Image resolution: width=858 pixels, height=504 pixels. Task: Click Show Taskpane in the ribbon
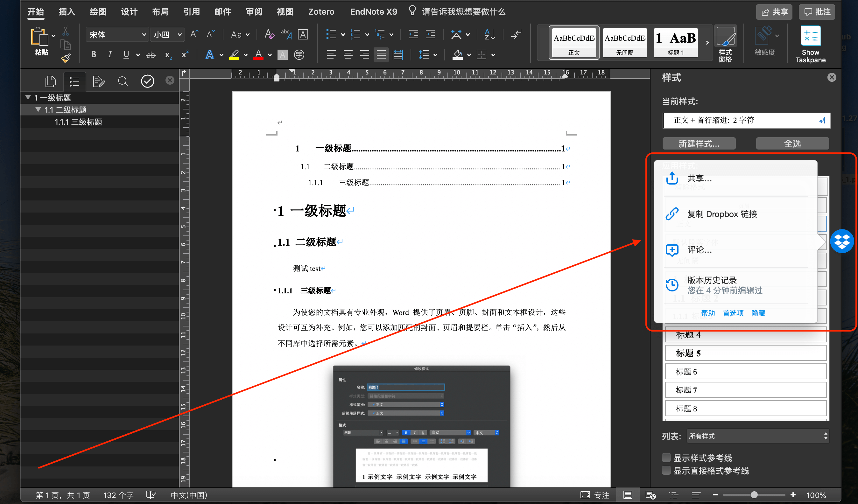click(810, 44)
